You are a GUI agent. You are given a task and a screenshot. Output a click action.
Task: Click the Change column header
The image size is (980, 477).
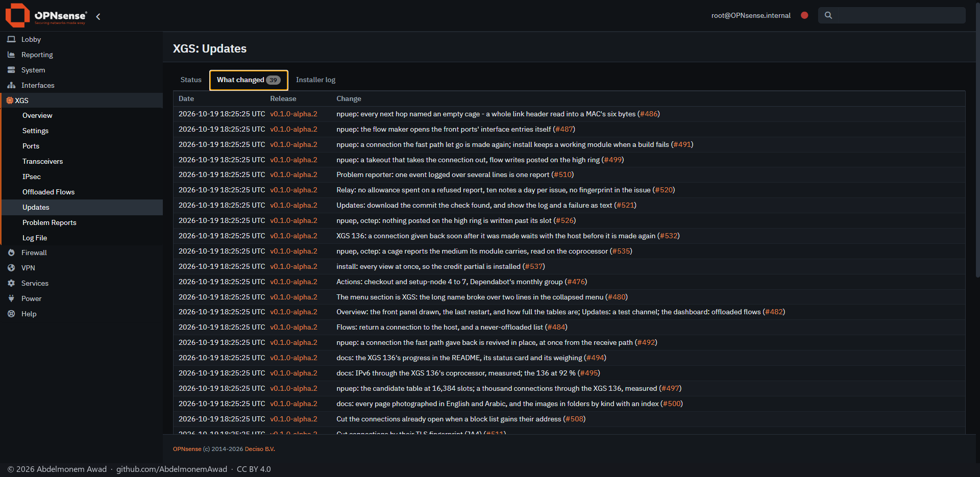point(349,98)
